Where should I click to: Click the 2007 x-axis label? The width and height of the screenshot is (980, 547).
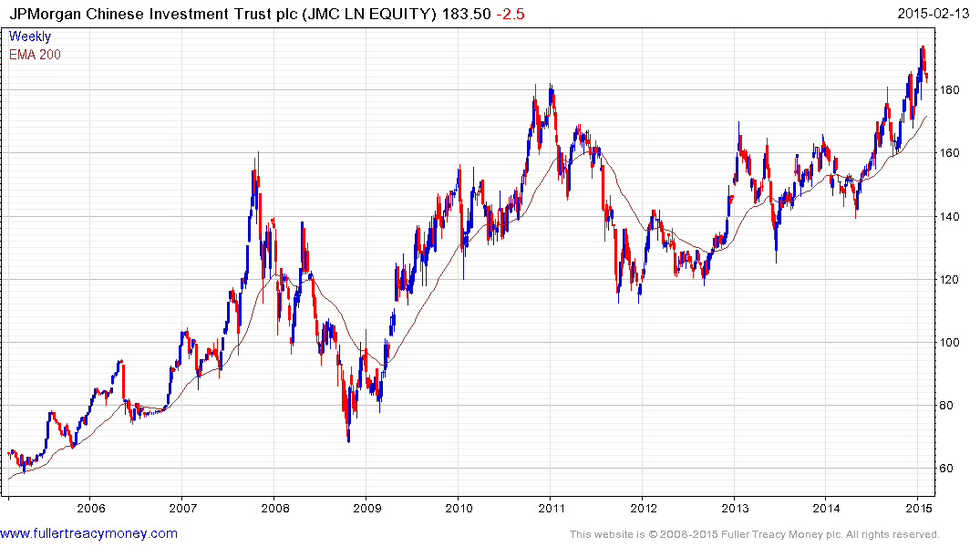coord(182,508)
